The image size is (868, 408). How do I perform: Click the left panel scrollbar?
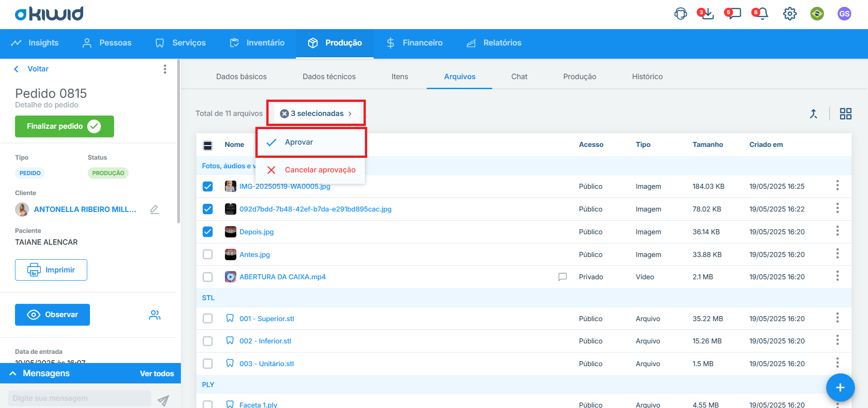pyautogui.click(x=179, y=141)
